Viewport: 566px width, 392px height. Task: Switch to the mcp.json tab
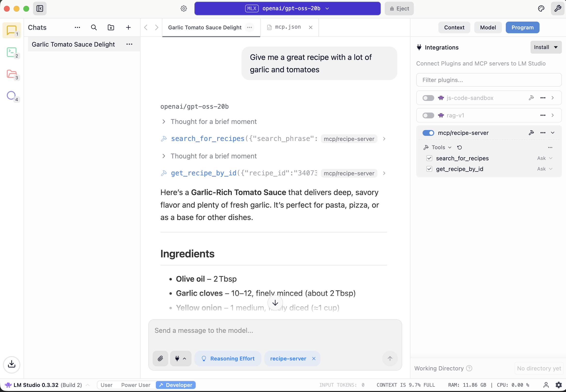click(x=287, y=27)
